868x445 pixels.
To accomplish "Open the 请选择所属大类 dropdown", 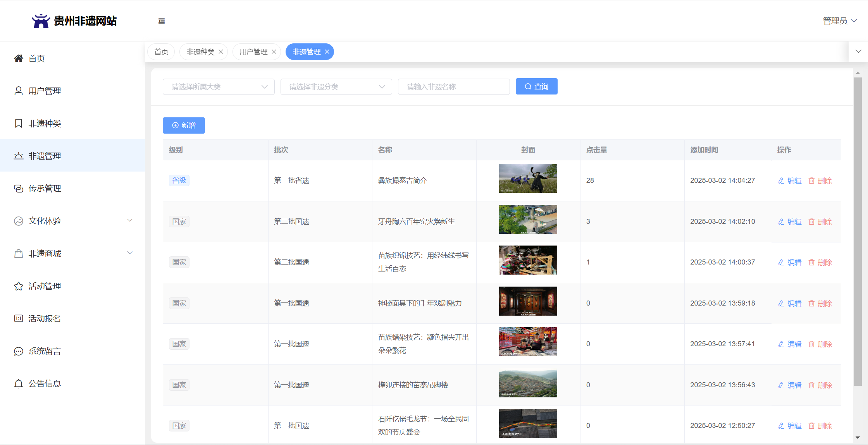I will (219, 87).
